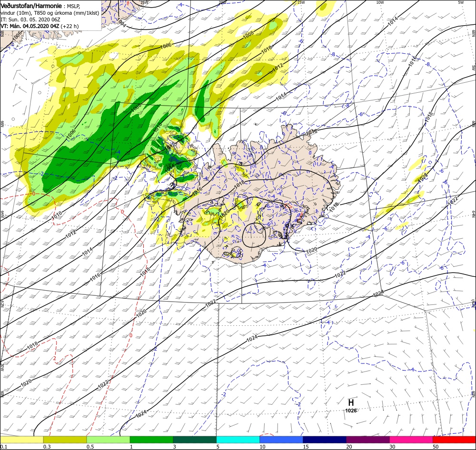Click the high pressure 'H' symbol

351,402
